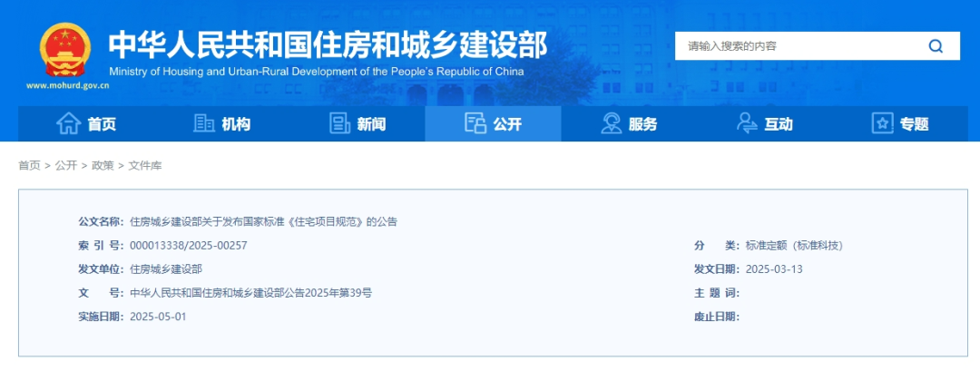Click 公开 in the breadcrumb path

pos(65,166)
